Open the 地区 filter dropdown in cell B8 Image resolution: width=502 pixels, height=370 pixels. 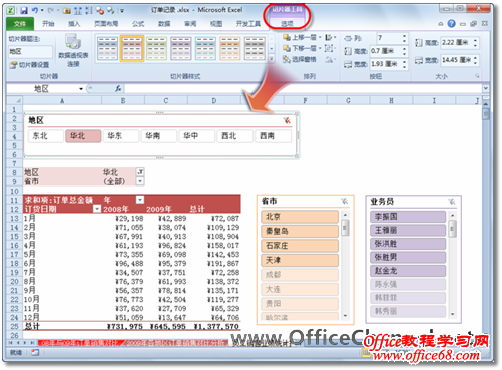[x=140, y=172]
